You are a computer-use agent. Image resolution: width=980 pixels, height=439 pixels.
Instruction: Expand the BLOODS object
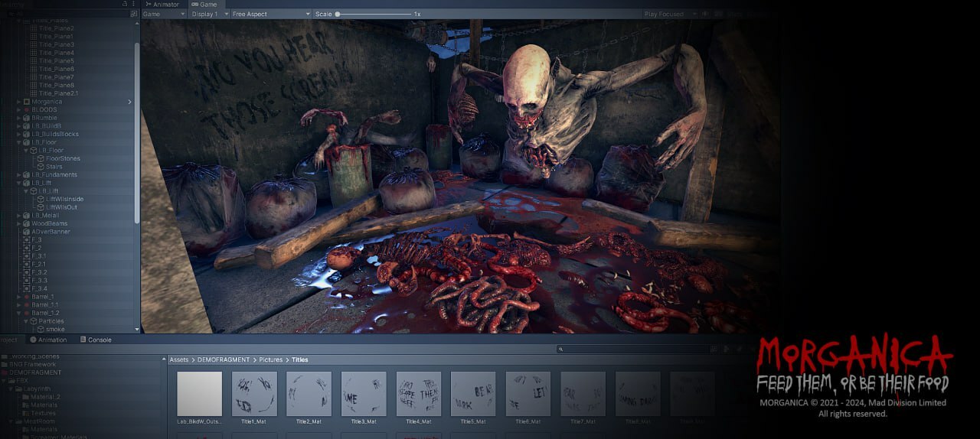18,109
